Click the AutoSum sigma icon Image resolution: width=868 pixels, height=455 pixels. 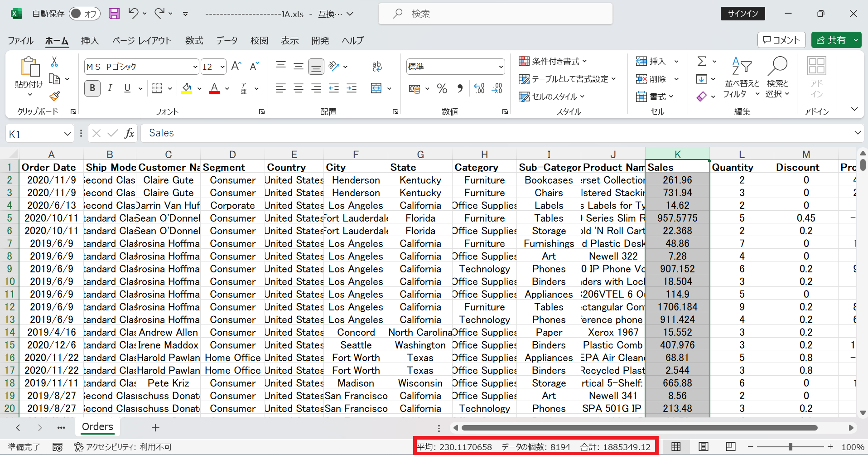tap(702, 61)
